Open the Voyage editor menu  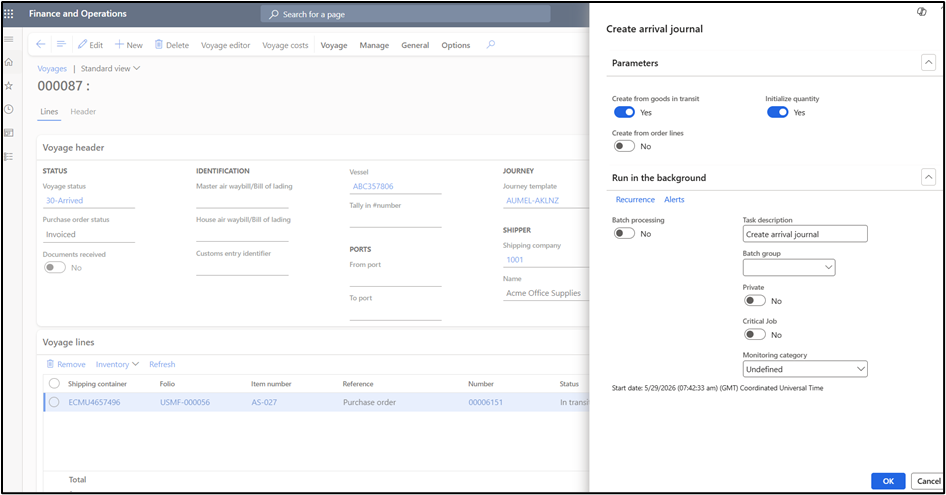226,45
